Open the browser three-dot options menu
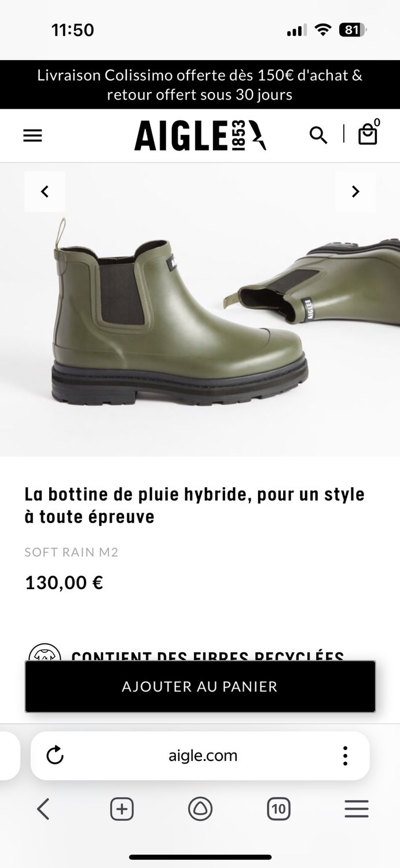Viewport: 400px width, 868px height. pyautogui.click(x=345, y=755)
